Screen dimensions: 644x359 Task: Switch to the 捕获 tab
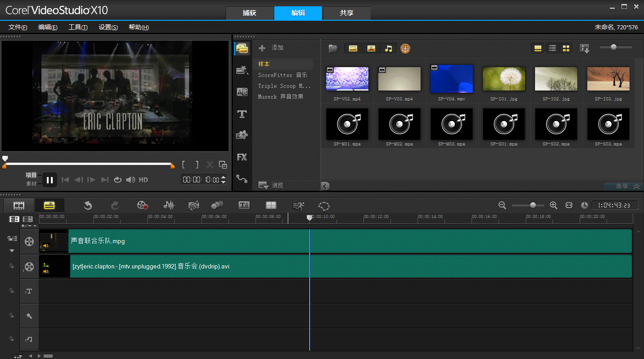pos(249,13)
